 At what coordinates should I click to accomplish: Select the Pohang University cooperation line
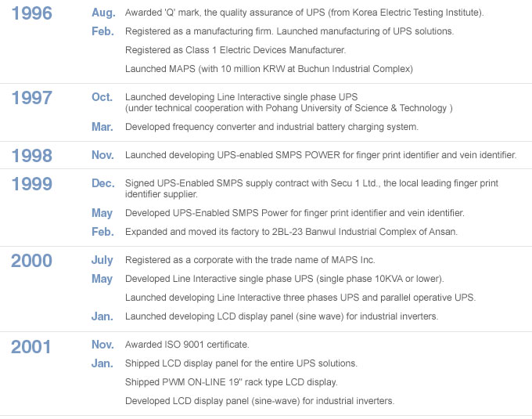289,108
